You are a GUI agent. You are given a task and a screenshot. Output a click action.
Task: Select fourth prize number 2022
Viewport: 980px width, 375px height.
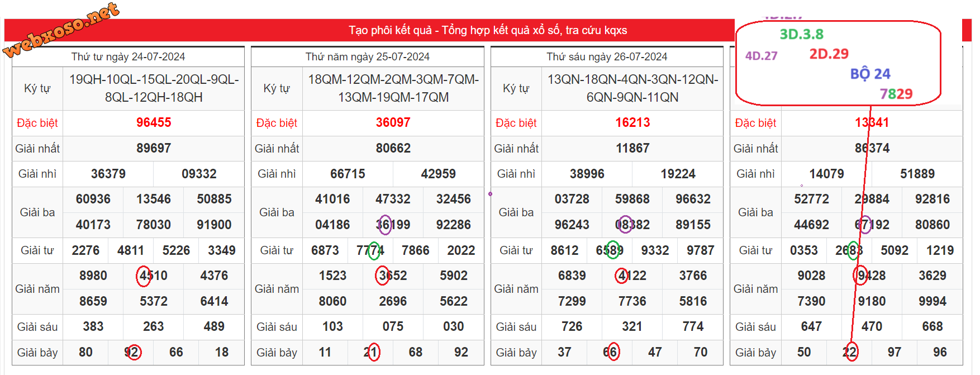coord(461,250)
